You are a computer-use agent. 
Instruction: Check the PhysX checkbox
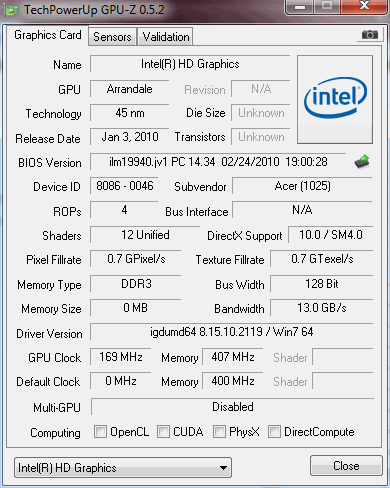tap(219, 431)
